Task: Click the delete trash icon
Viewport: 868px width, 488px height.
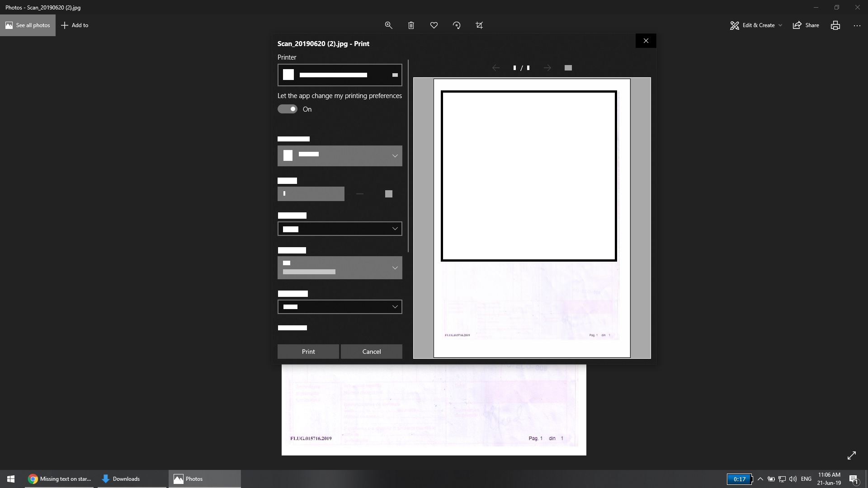Action: [411, 25]
